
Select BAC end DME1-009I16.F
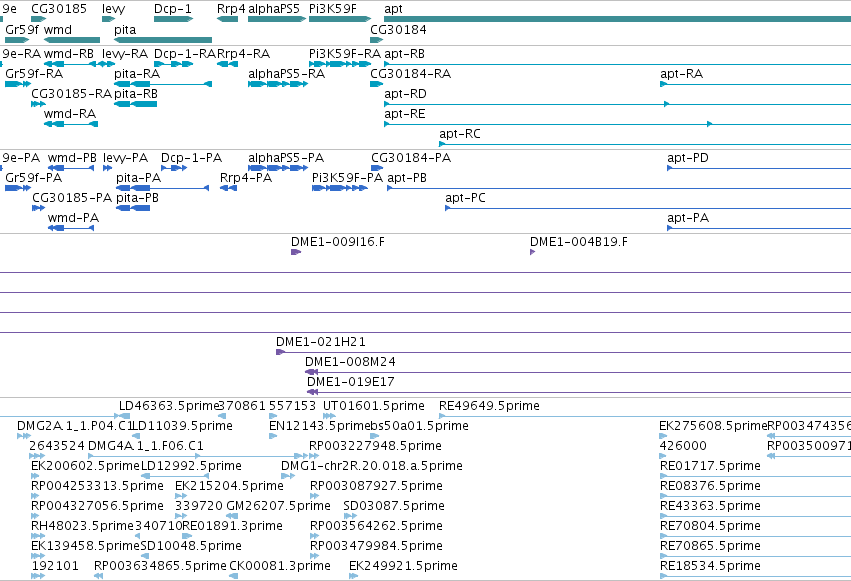coord(338,242)
